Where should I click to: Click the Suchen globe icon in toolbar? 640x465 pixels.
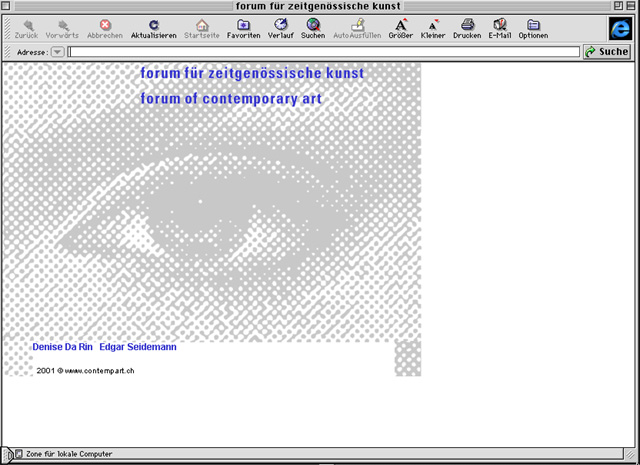click(x=313, y=24)
